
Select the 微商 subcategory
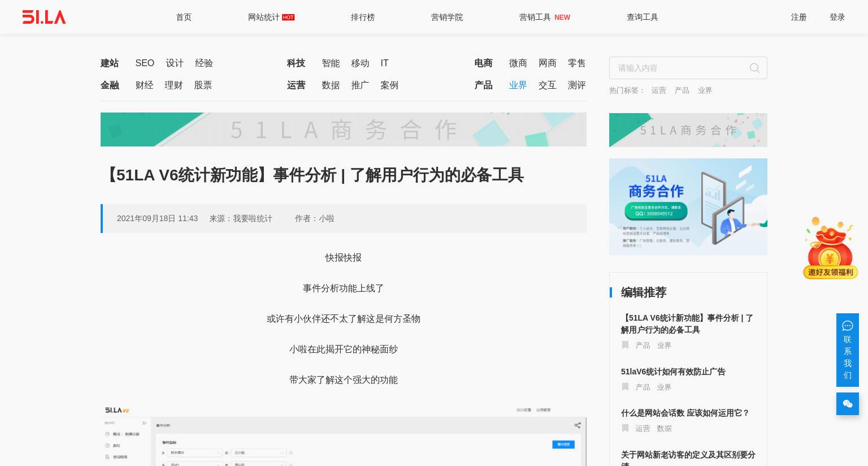point(518,63)
